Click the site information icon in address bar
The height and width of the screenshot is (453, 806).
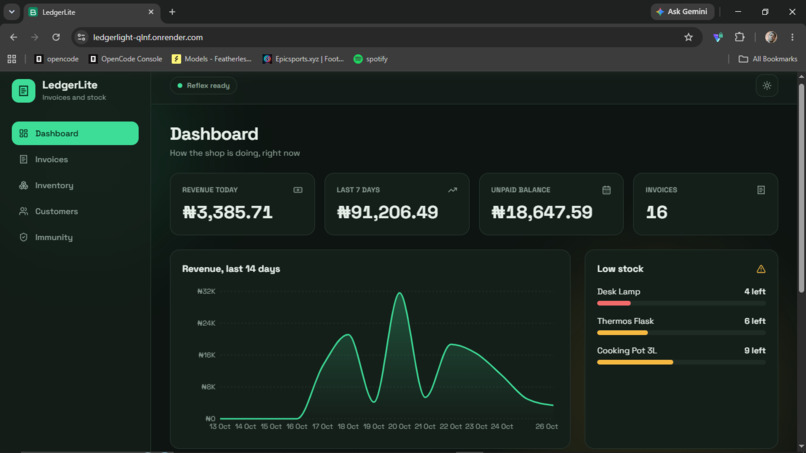pyautogui.click(x=81, y=37)
